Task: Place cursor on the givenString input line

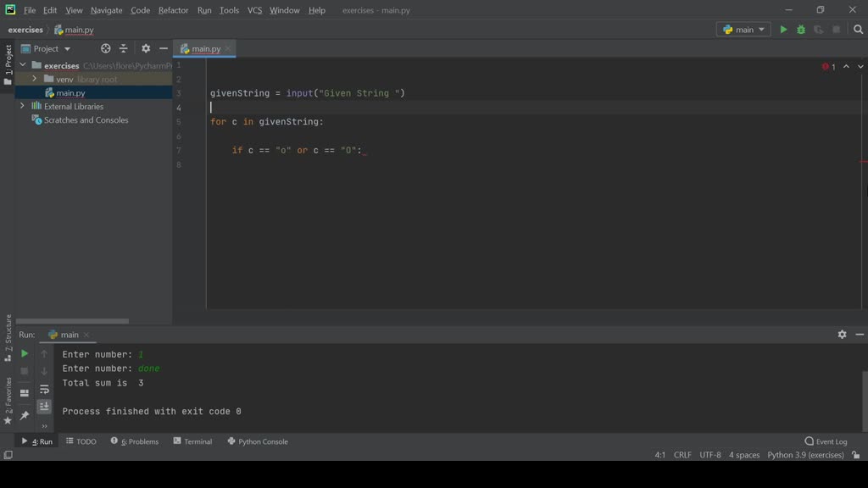Action: (307, 93)
